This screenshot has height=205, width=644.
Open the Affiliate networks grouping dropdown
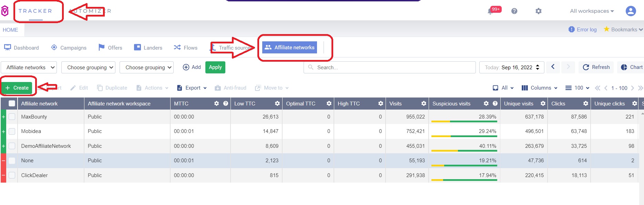click(29, 68)
